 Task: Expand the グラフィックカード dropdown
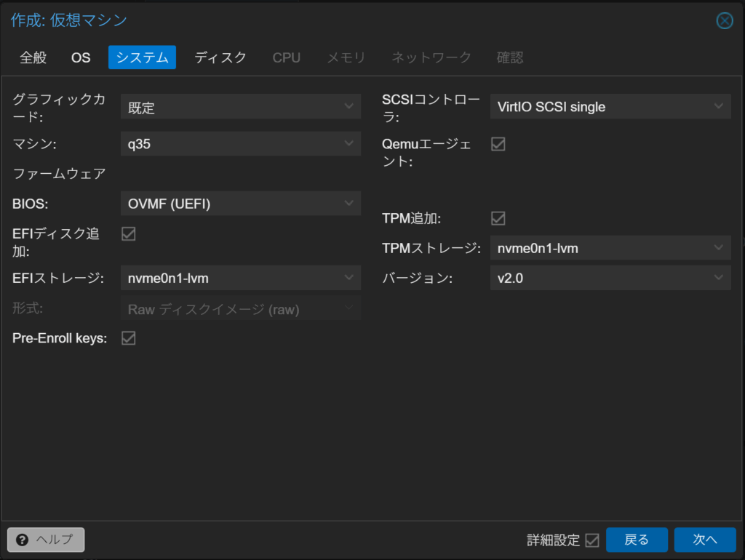(240, 107)
